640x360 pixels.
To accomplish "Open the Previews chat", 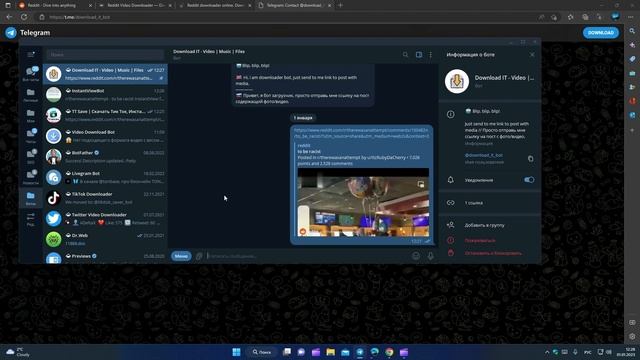I will (x=105, y=258).
